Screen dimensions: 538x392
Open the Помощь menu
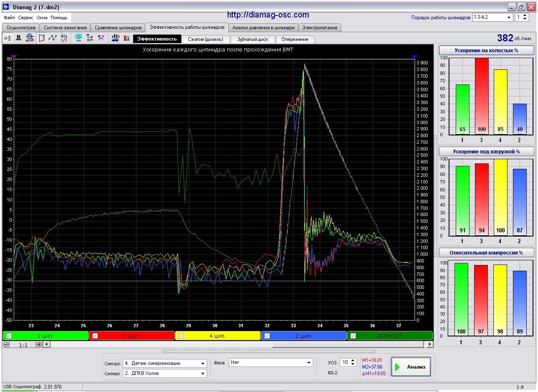tap(59, 18)
